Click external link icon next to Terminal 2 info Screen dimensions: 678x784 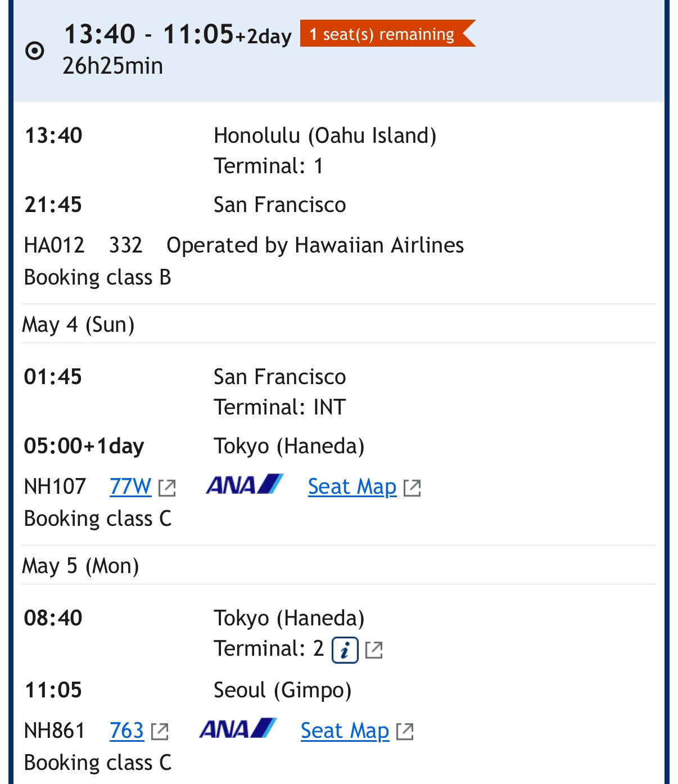point(374,650)
